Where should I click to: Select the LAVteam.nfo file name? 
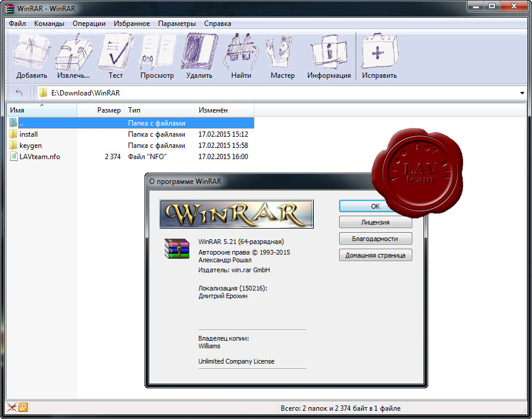click(40, 157)
